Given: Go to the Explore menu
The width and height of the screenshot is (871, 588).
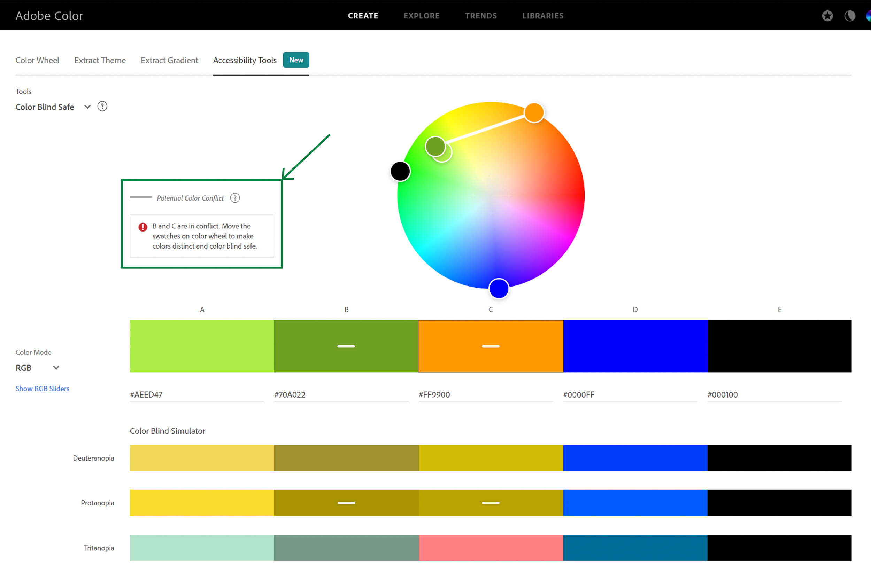Looking at the screenshot, I should click(x=421, y=16).
